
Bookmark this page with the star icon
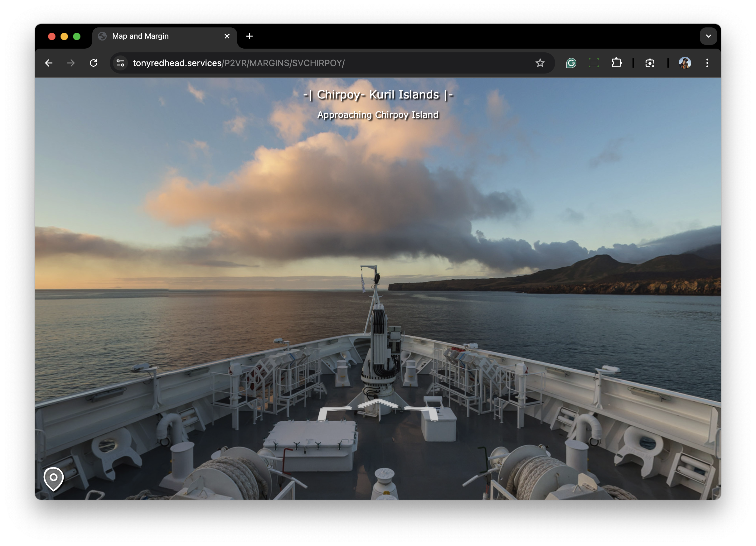[540, 63]
